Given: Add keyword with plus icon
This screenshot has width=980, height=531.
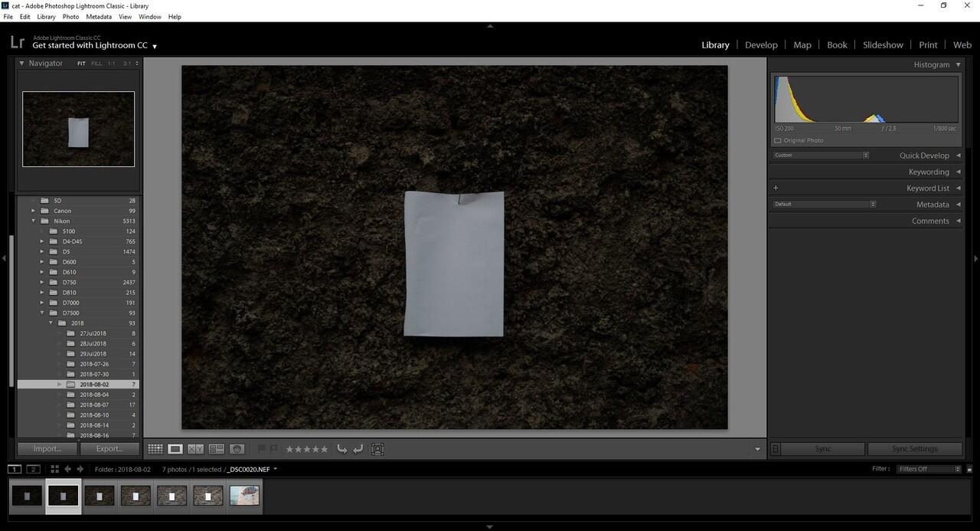Looking at the screenshot, I should point(776,188).
